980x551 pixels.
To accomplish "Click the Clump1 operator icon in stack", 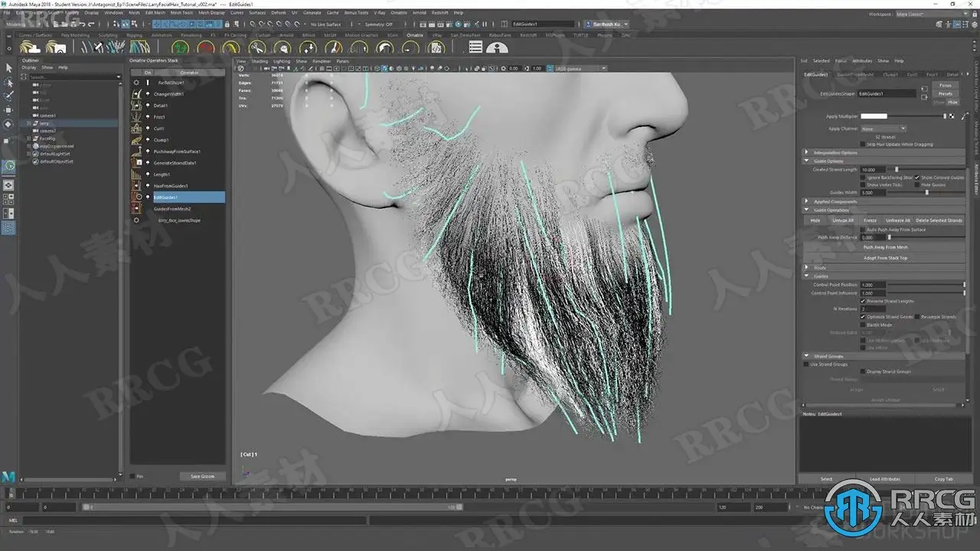I will point(137,140).
